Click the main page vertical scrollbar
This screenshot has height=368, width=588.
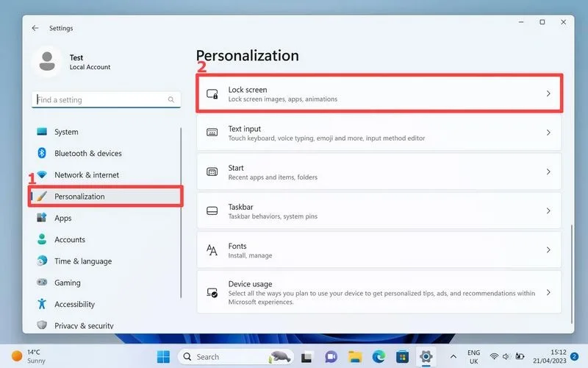[x=572, y=274]
